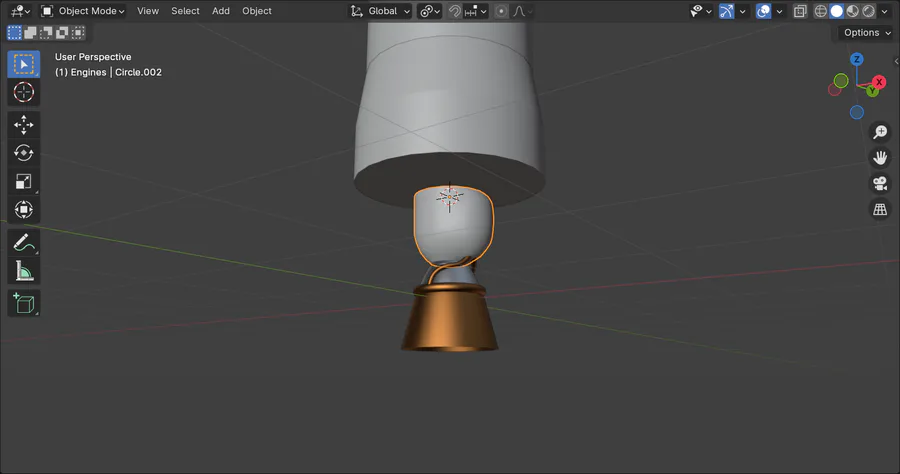The height and width of the screenshot is (474, 900).
Task: Open the Select menu
Action: [x=185, y=11]
